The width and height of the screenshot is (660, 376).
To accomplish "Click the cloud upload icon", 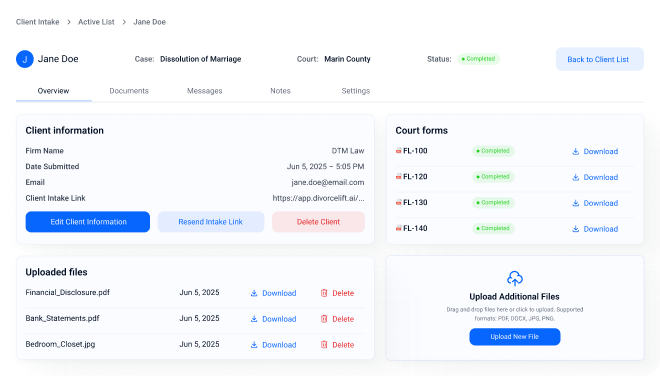I will (x=515, y=278).
